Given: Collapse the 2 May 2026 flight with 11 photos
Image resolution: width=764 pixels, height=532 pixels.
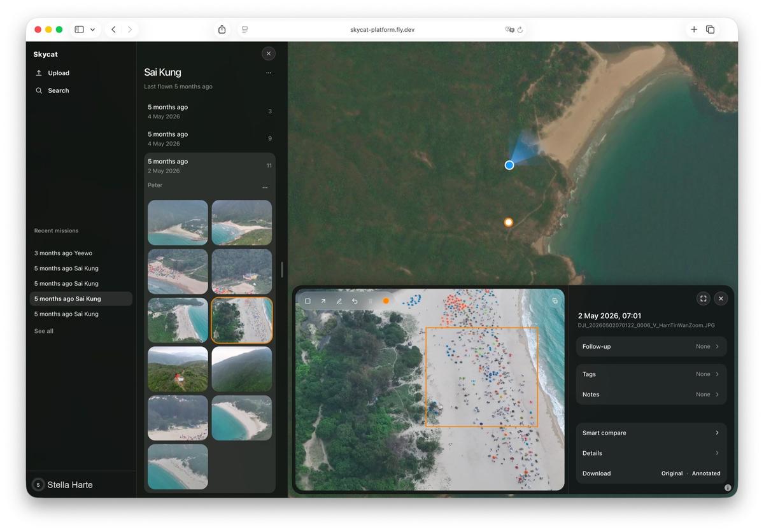Looking at the screenshot, I should coord(209,165).
